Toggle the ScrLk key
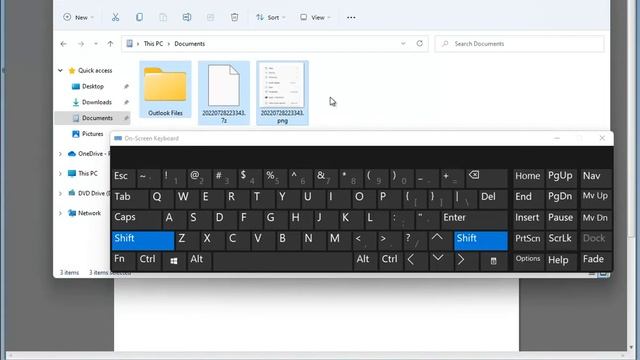Image resolution: width=640 pixels, height=360 pixels. tap(561, 240)
